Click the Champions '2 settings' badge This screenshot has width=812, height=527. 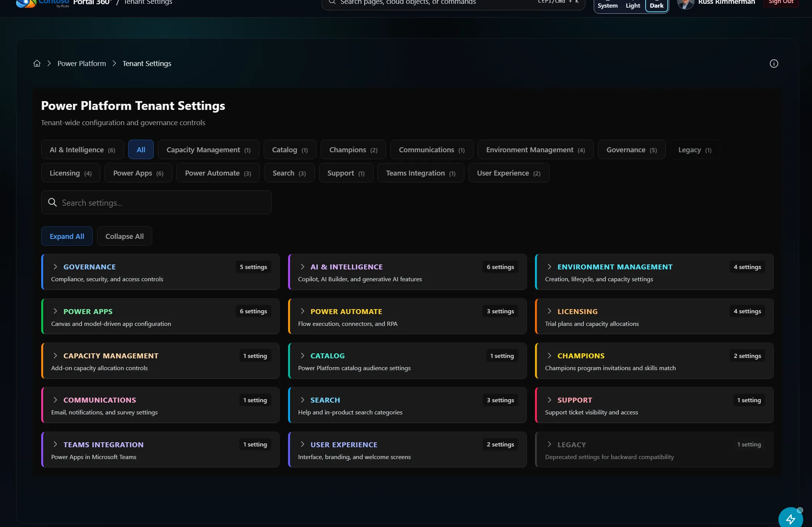pos(747,356)
